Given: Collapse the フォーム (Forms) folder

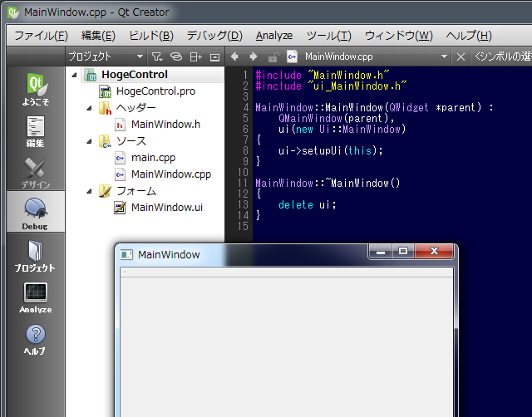Looking at the screenshot, I should pos(89,192).
